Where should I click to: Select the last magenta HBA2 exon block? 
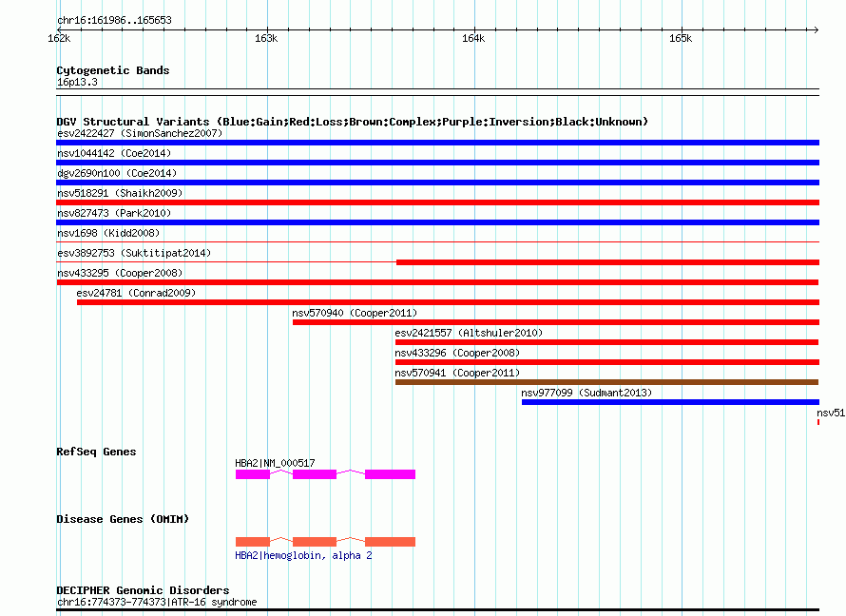[390, 474]
